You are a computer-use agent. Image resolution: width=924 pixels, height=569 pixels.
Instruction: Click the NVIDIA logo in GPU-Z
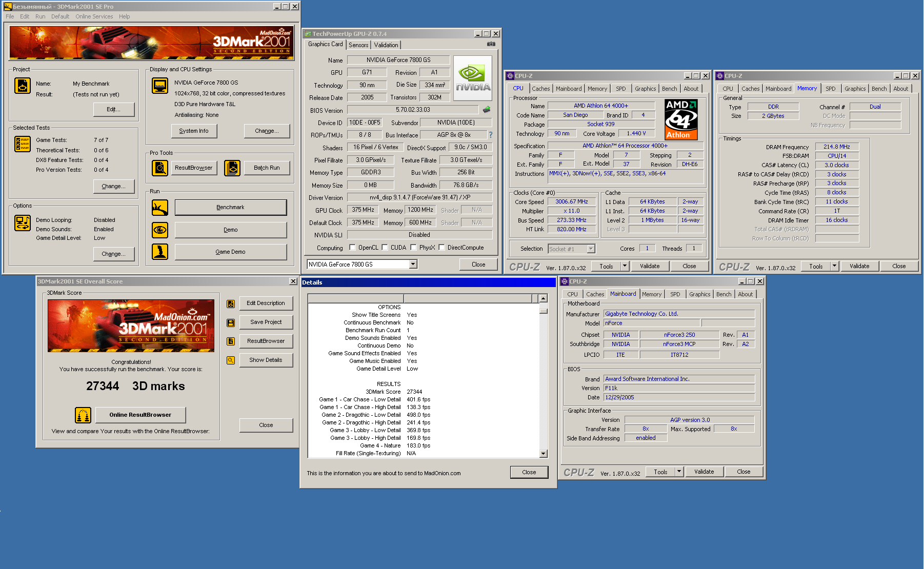(x=473, y=77)
